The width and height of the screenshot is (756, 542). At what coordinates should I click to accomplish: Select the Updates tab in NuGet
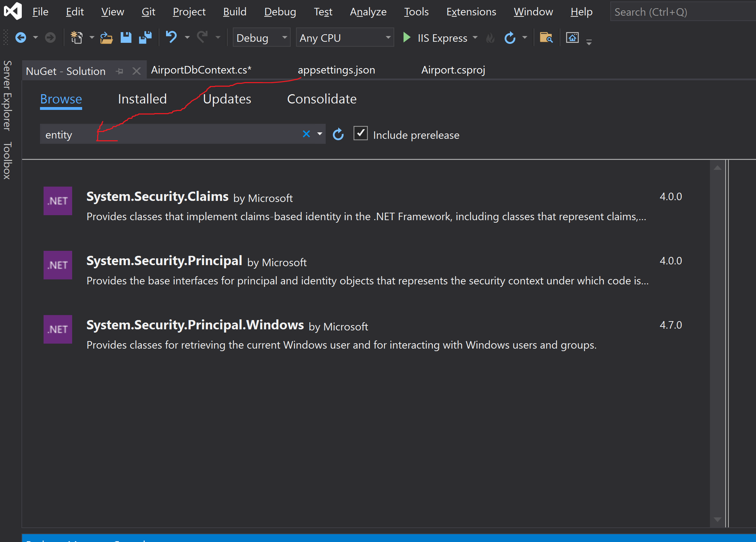tap(227, 99)
